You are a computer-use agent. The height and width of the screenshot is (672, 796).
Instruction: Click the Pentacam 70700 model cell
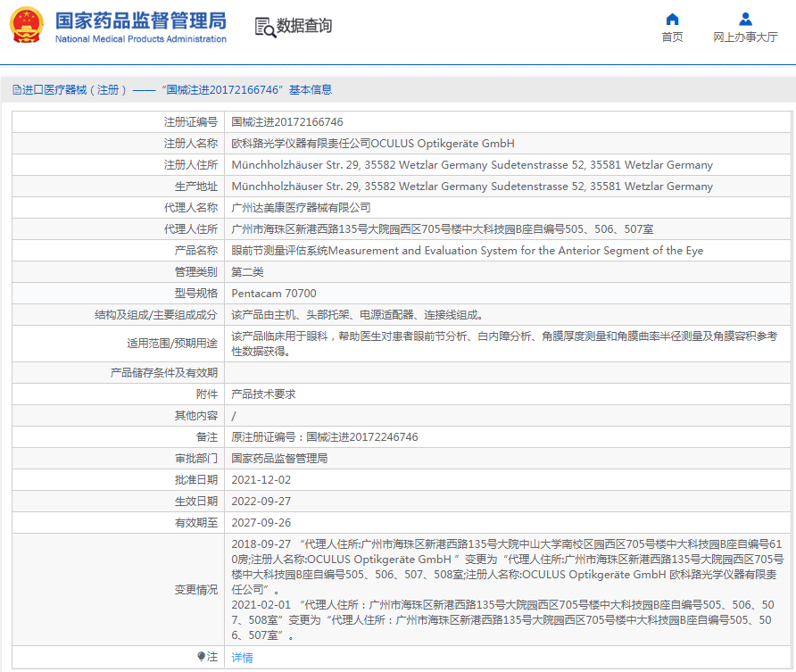[274, 294]
